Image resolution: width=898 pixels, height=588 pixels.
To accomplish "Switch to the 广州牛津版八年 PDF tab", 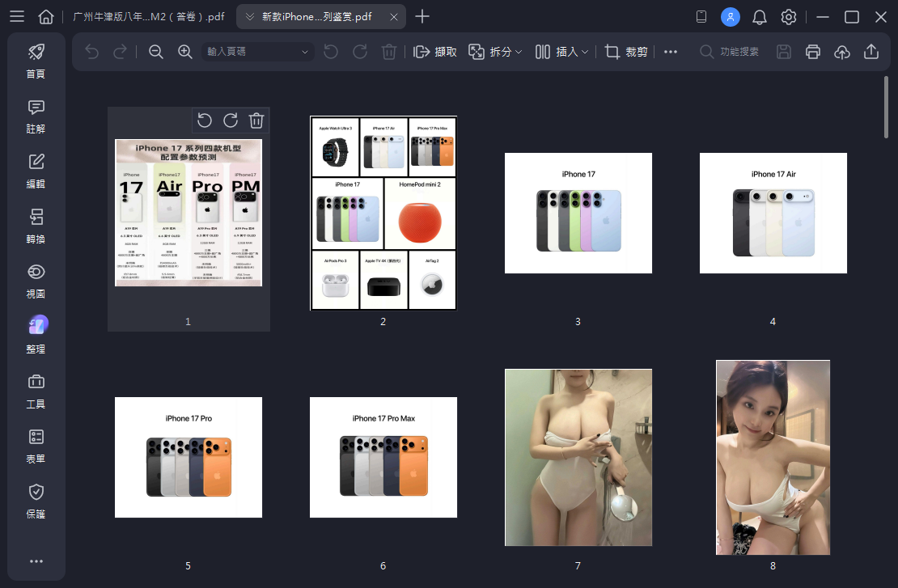I will click(148, 17).
